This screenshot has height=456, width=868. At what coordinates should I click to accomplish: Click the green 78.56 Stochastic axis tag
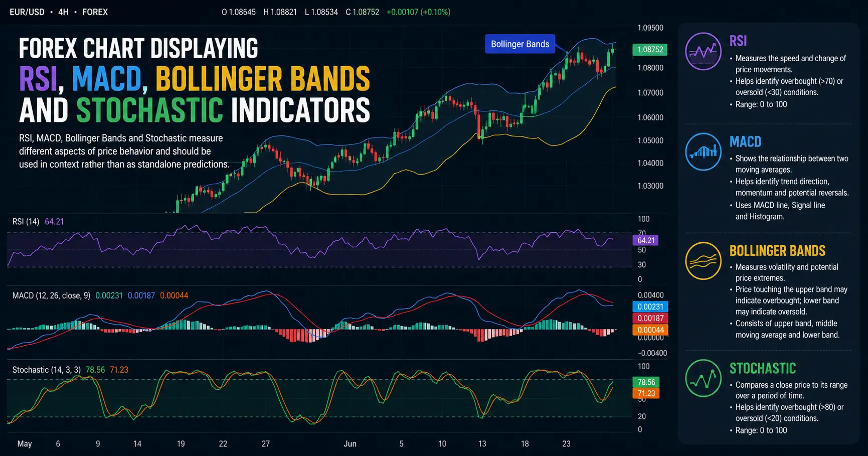646,382
